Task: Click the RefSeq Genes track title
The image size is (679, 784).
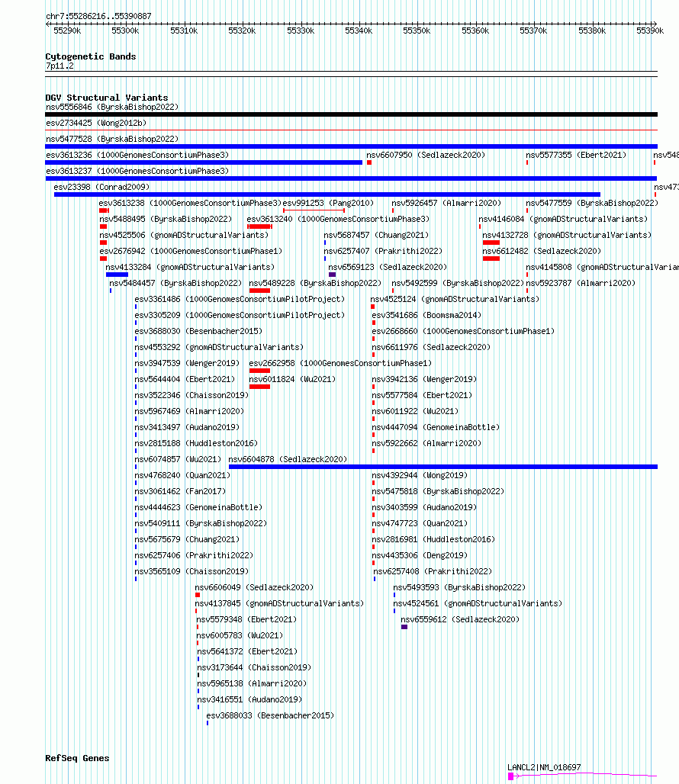Action: tap(77, 758)
